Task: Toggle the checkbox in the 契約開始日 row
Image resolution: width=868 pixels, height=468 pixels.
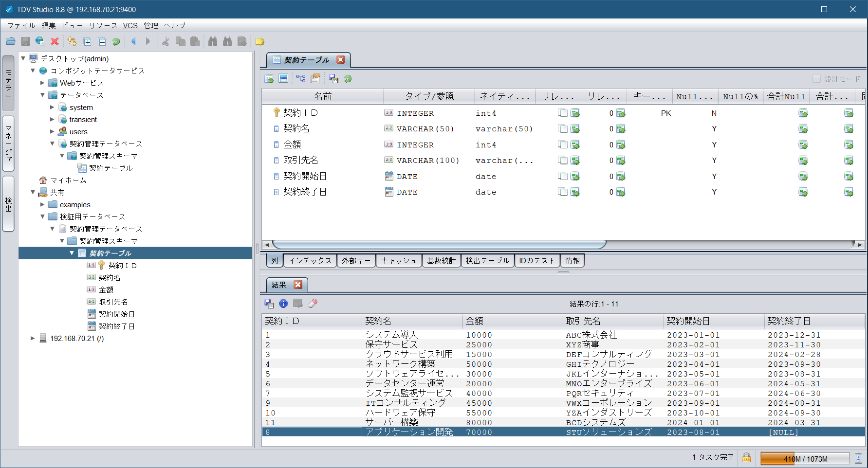Action: (x=563, y=176)
